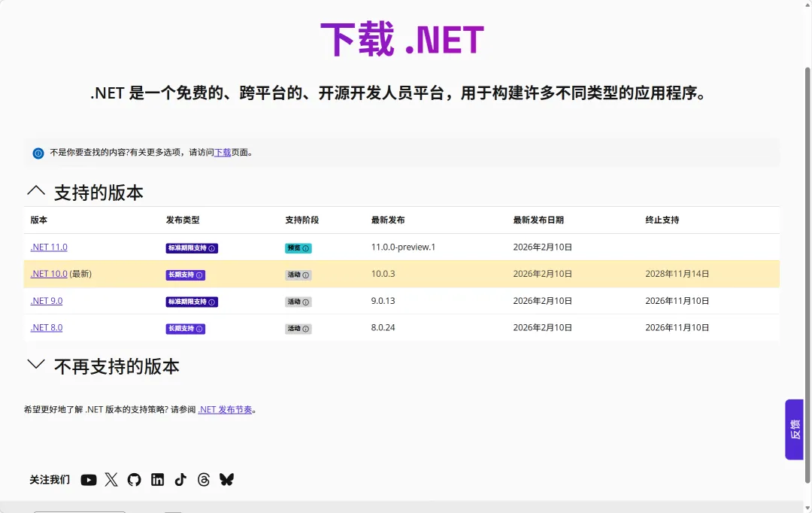The width and height of the screenshot is (812, 513).
Task: Select the 8.0.24 release cell
Action: tap(383, 327)
